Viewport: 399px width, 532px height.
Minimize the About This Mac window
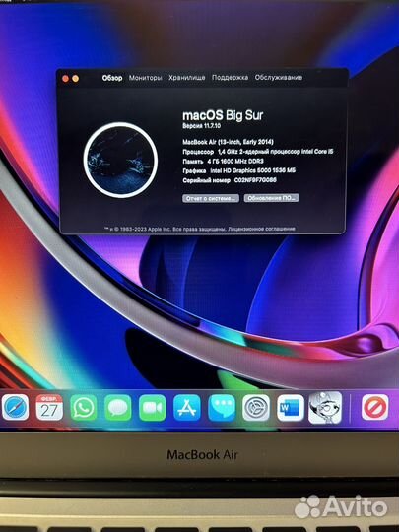(x=75, y=79)
